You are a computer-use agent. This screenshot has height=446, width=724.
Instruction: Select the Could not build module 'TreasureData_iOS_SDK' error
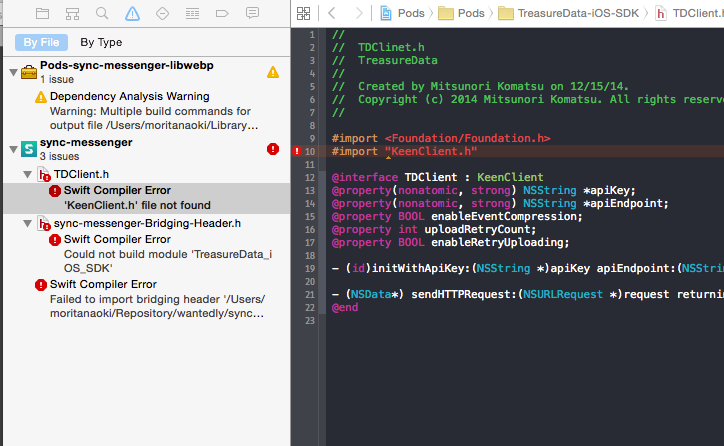[147, 253]
